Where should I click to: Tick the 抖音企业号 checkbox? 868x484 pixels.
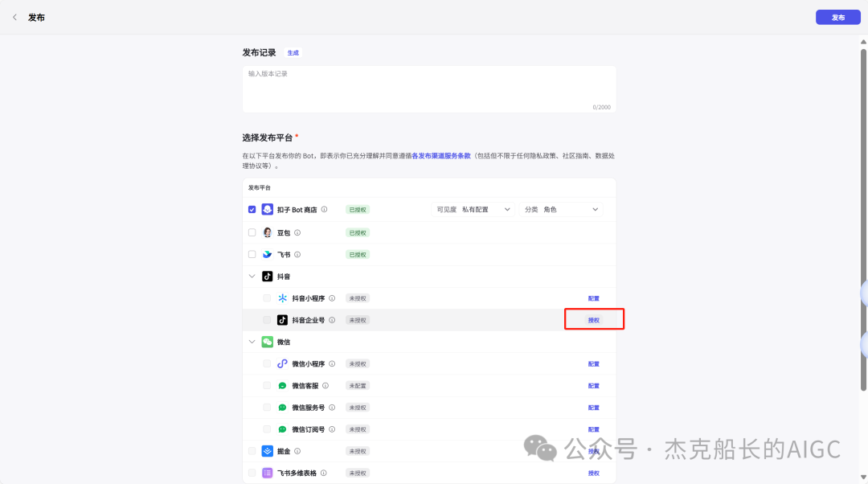(267, 320)
